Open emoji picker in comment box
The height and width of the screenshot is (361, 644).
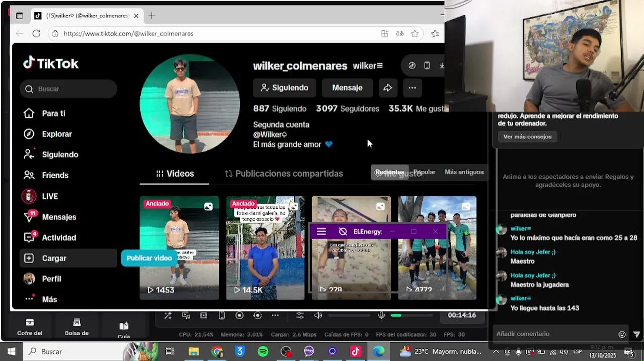coord(622,334)
